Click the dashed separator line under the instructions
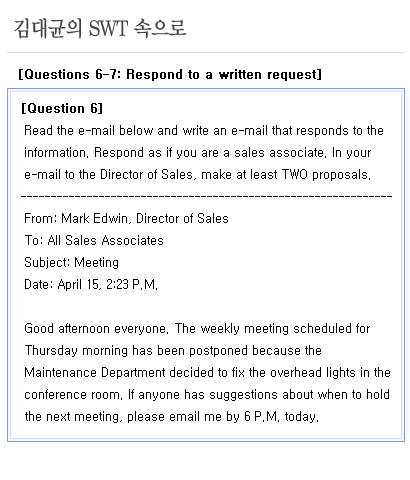The width and height of the screenshot is (410, 480). (206, 196)
